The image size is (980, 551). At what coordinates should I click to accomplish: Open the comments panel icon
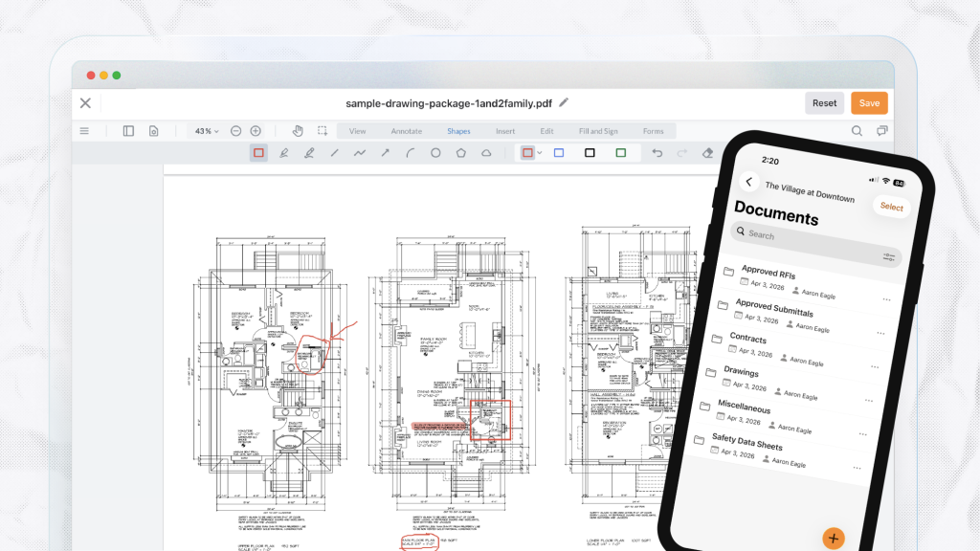tap(881, 131)
